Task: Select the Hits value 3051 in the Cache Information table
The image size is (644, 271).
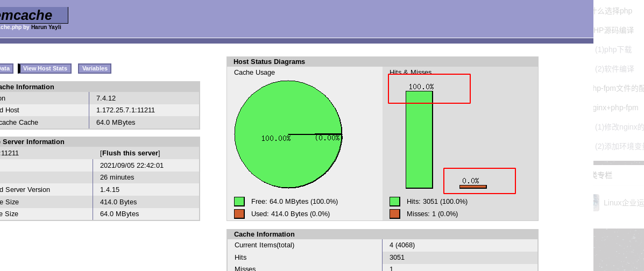Action: [397, 258]
